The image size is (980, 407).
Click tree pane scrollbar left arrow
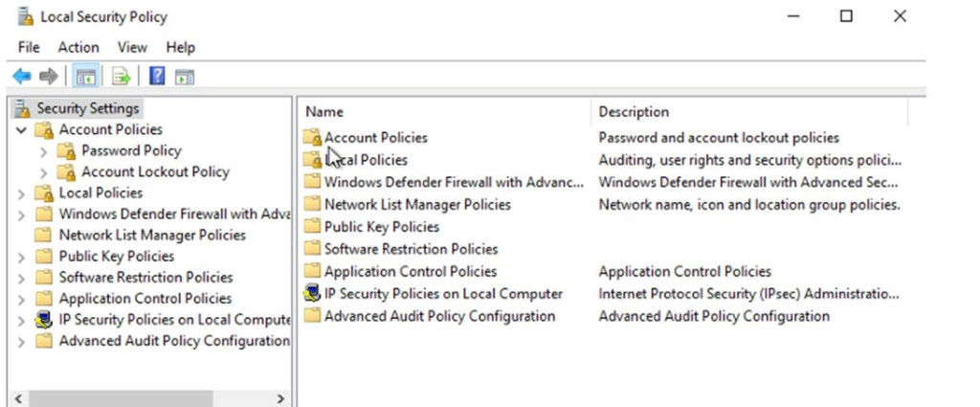click(18, 399)
